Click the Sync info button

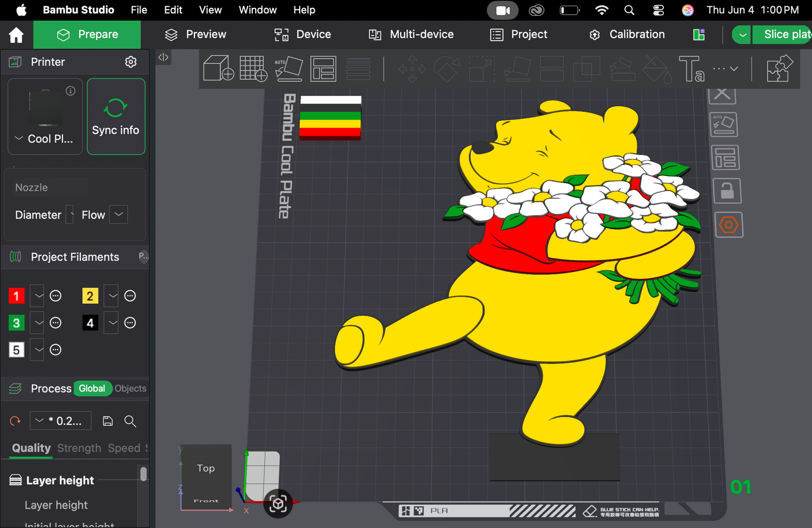point(116,116)
